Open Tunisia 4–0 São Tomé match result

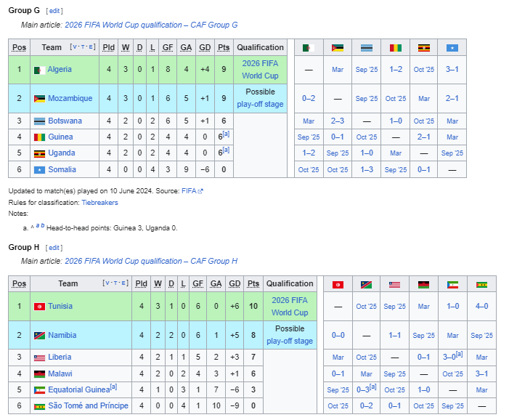click(481, 307)
